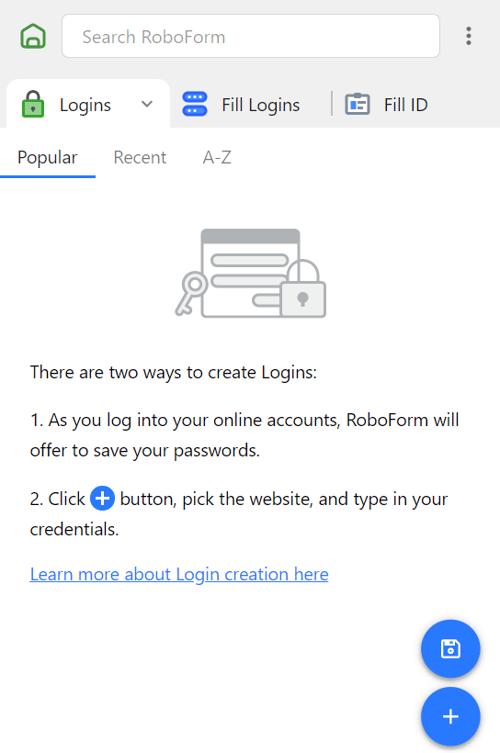This screenshot has height=753, width=500.
Task: Click the blue floating save button
Action: pyautogui.click(x=451, y=649)
